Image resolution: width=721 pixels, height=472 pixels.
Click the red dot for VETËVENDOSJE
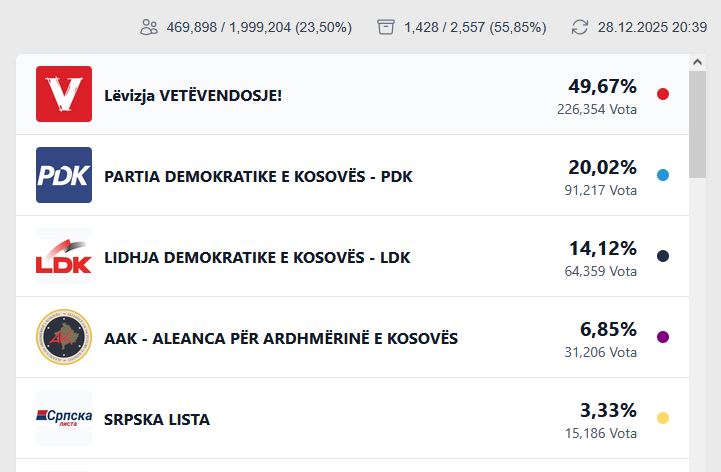[x=662, y=94]
